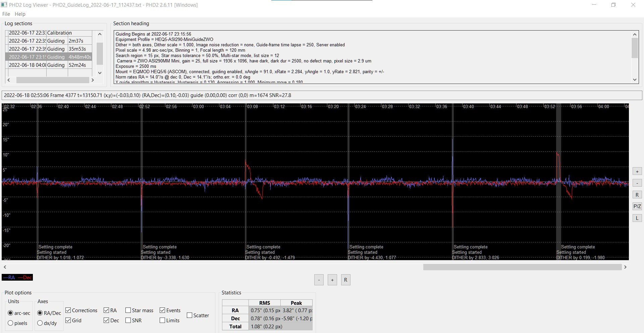This screenshot has width=644, height=333.
Task: Click the Dec Peak value -5.98" cell
Action: coord(297,319)
